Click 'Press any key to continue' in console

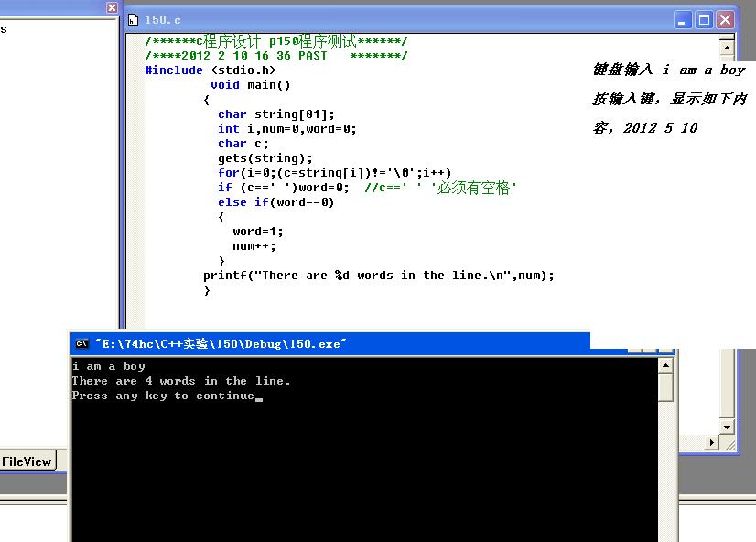pyautogui.click(x=163, y=396)
